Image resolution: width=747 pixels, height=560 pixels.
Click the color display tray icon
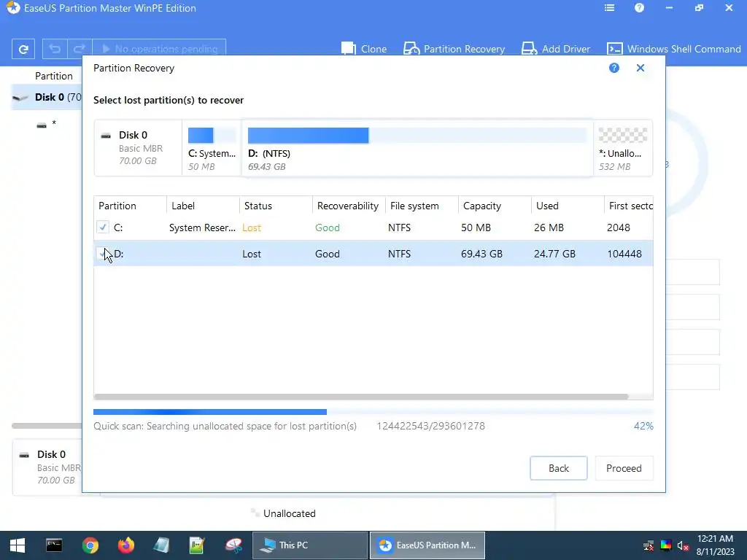pyautogui.click(x=666, y=545)
